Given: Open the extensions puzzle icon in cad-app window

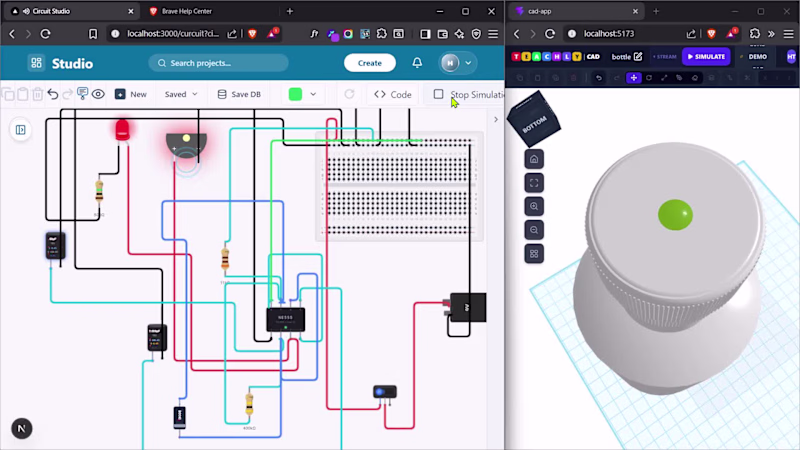Looking at the screenshot, I should pyautogui.click(x=755, y=34).
